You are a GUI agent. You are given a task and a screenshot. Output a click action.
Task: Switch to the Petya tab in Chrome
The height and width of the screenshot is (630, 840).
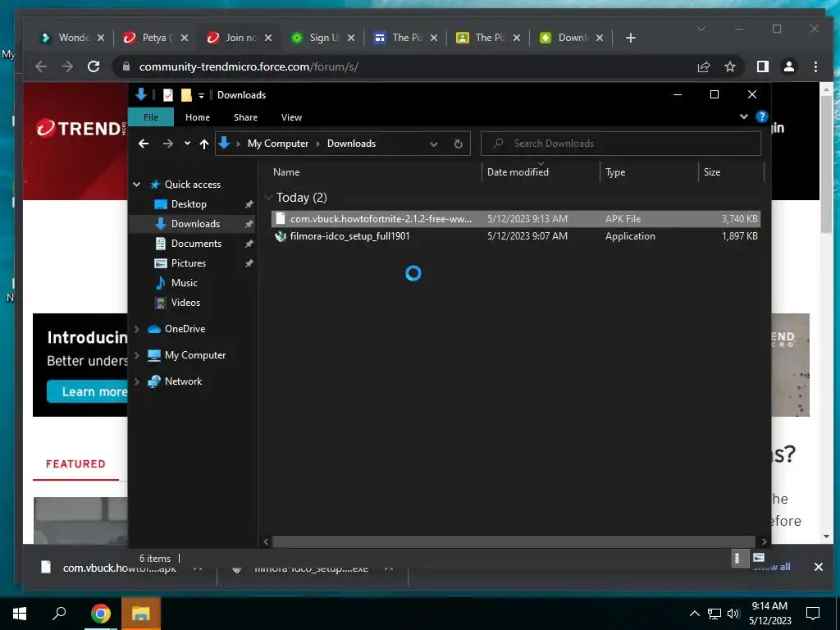(x=155, y=38)
